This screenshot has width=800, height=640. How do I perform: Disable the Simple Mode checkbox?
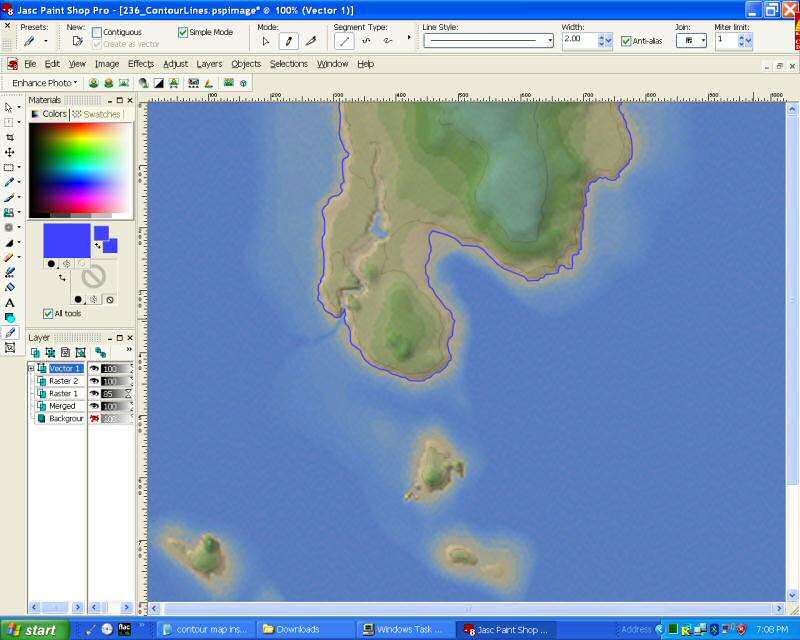tap(183, 32)
